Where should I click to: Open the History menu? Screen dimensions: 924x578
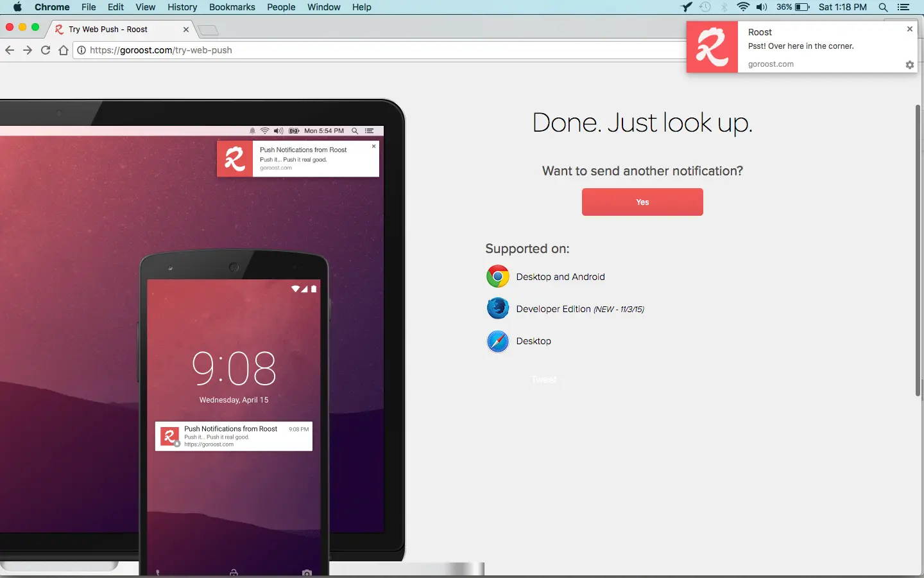(x=182, y=7)
